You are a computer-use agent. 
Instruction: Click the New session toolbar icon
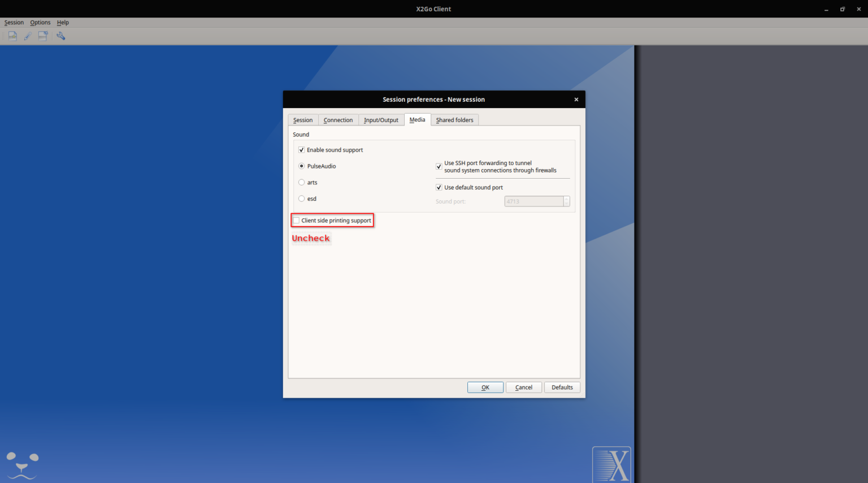tap(12, 36)
